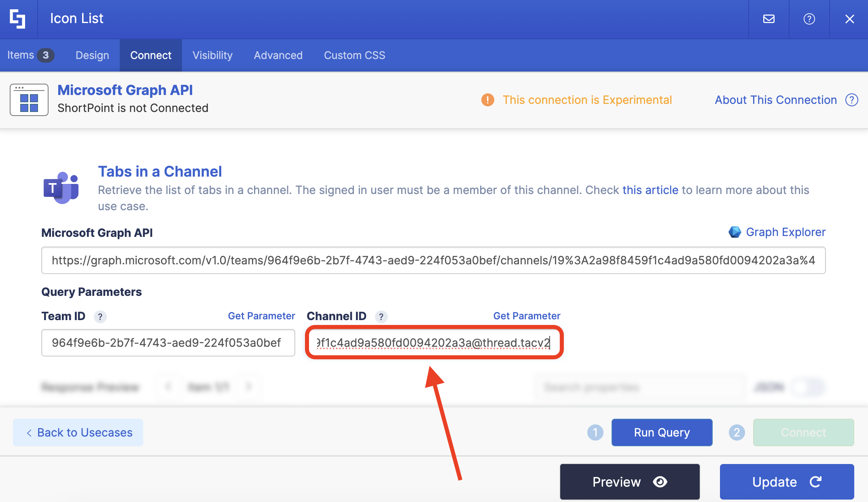Click the Graph Explorer diamond icon
The image size is (868, 502).
click(735, 232)
